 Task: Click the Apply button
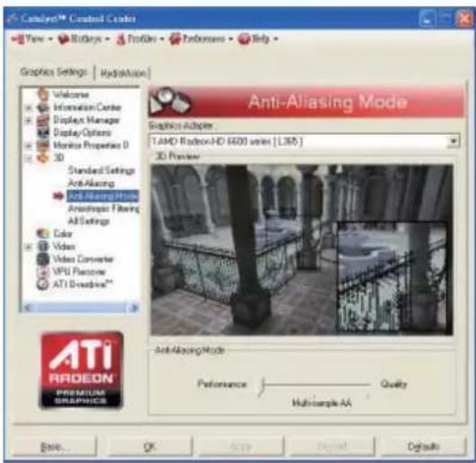(x=241, y=446)
